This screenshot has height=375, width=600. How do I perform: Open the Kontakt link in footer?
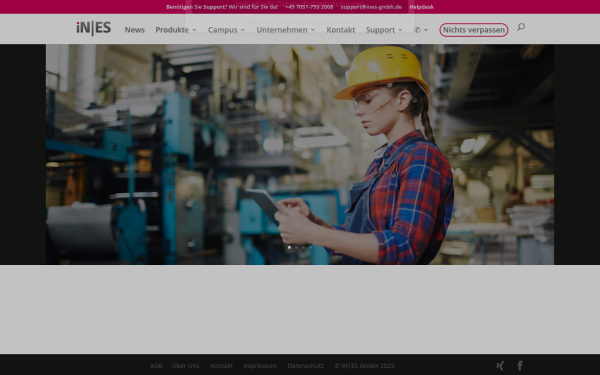tap(221, 366)
